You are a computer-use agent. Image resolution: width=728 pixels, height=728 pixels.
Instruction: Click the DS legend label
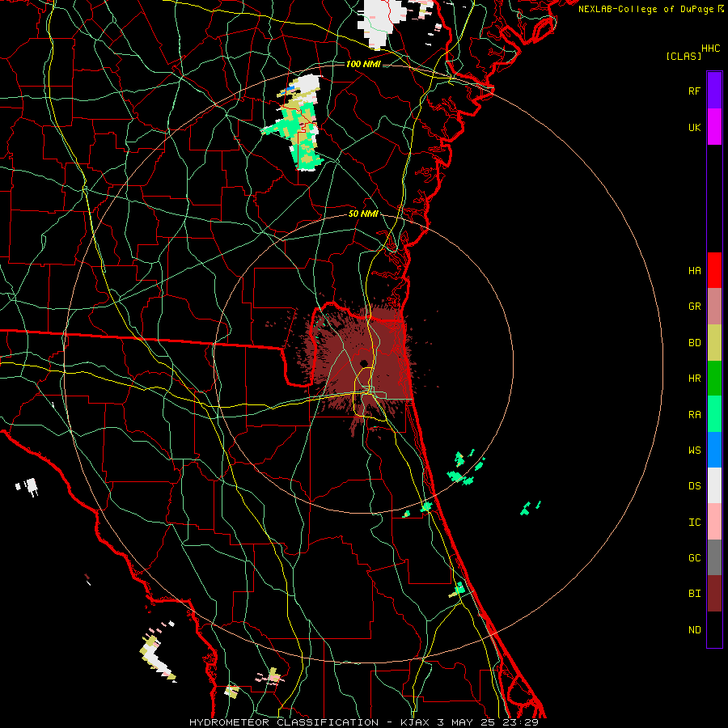click(694, 486)
